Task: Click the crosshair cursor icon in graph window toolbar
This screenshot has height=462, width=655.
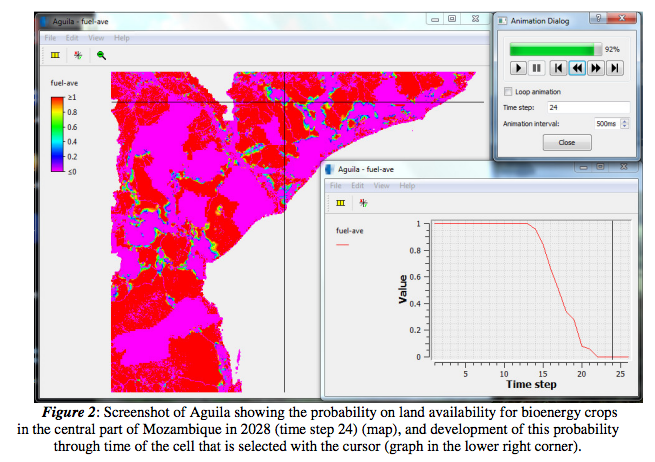Action: tap(363, 203)
